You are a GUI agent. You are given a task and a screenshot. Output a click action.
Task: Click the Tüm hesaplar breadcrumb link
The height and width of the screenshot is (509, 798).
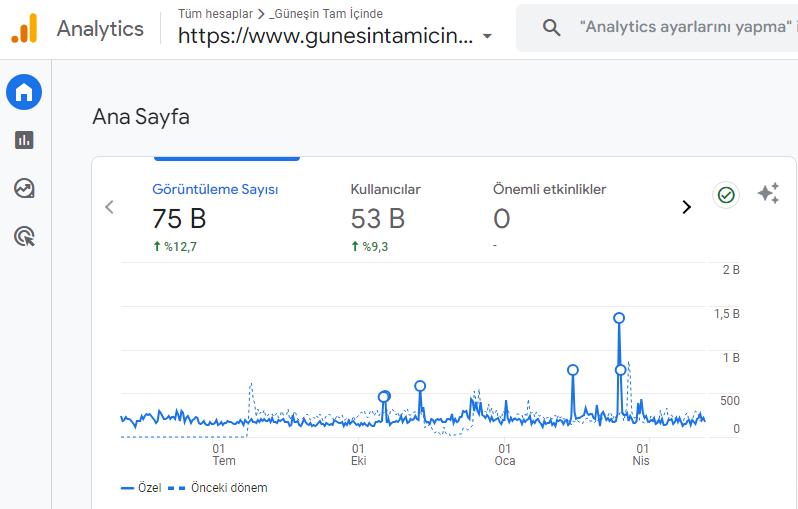pyautogui.click(x=215, y=14)
